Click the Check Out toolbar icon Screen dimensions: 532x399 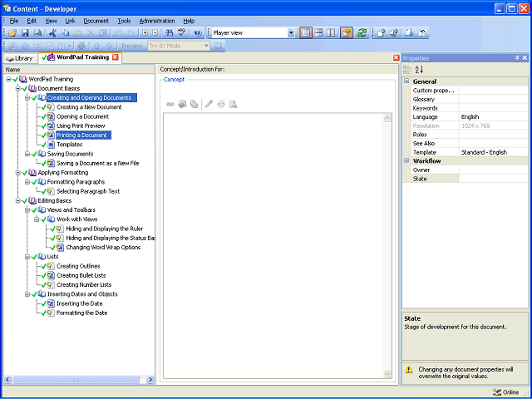[410, 33]
